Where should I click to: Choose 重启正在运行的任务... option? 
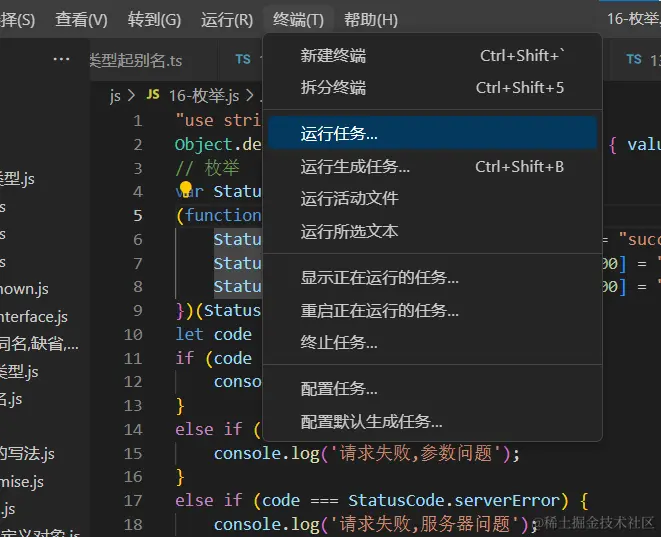coord(432,311)
